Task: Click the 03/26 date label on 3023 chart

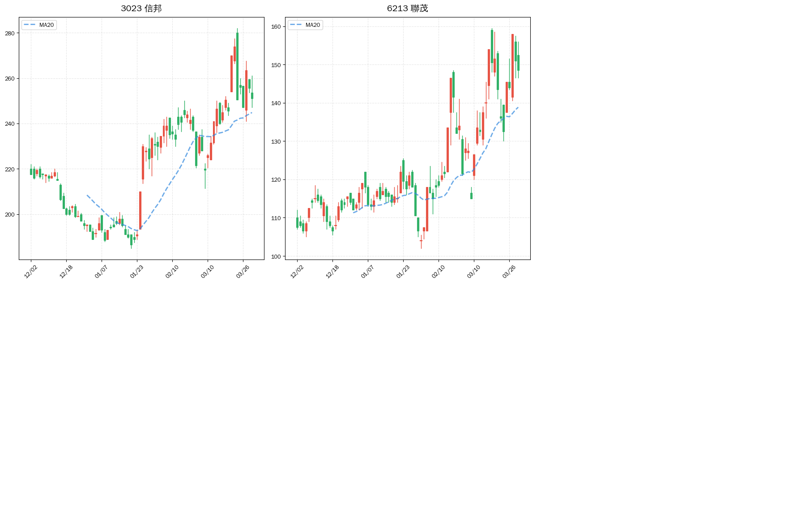Action: pos(243,272)
